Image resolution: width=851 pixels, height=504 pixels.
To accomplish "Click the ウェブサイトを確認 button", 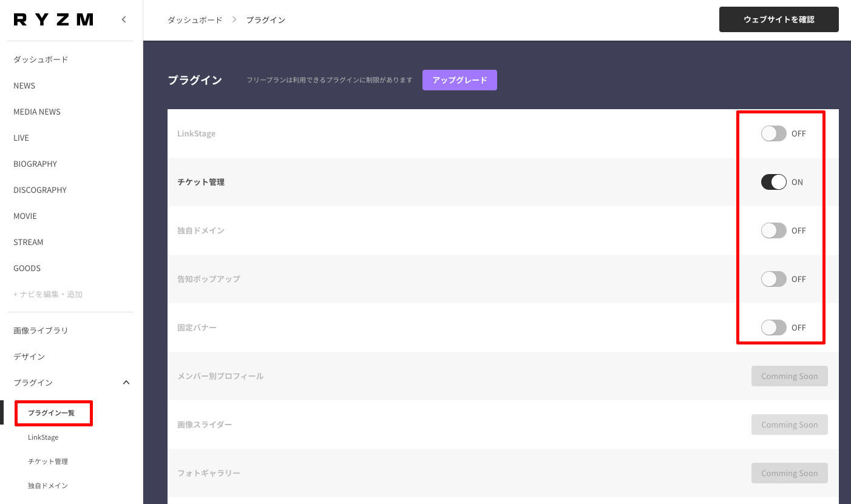I will point(779,19).
